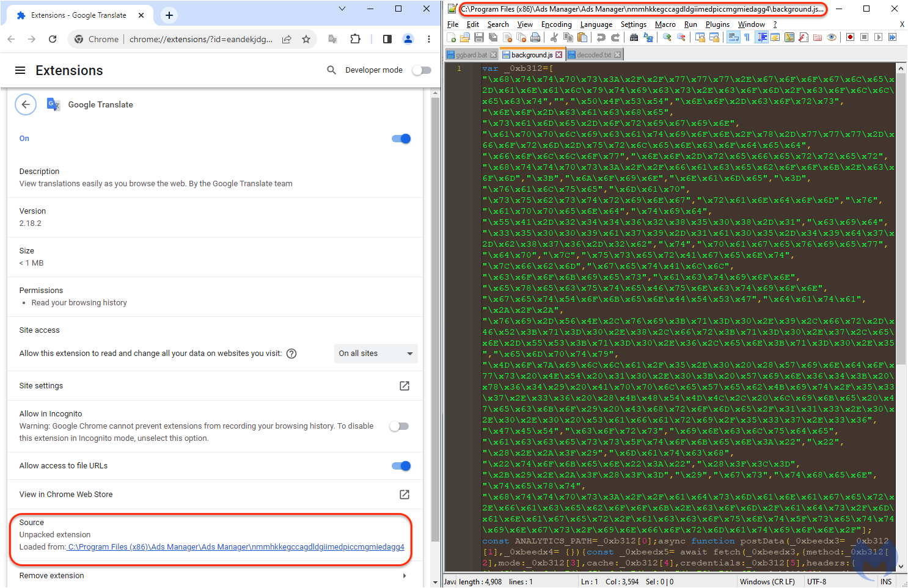Enable Allow in Incognito switch
Screen dimensions: 908x588
(399, 426)
